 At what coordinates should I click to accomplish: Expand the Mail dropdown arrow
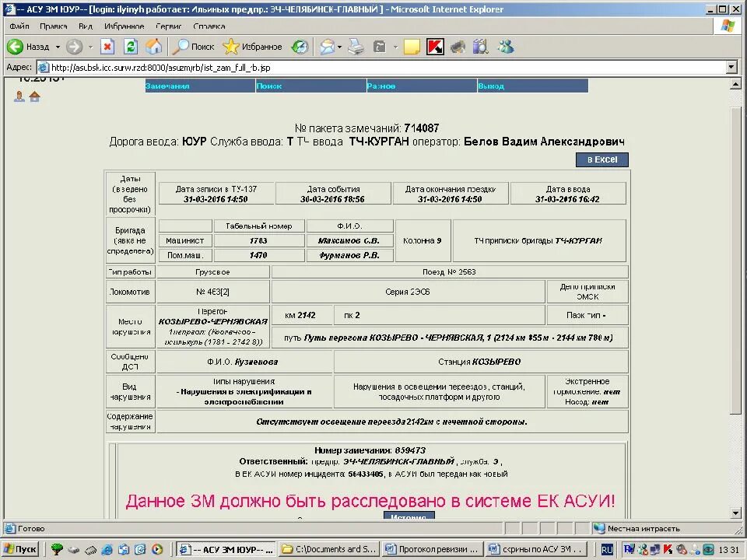point(340,47)
